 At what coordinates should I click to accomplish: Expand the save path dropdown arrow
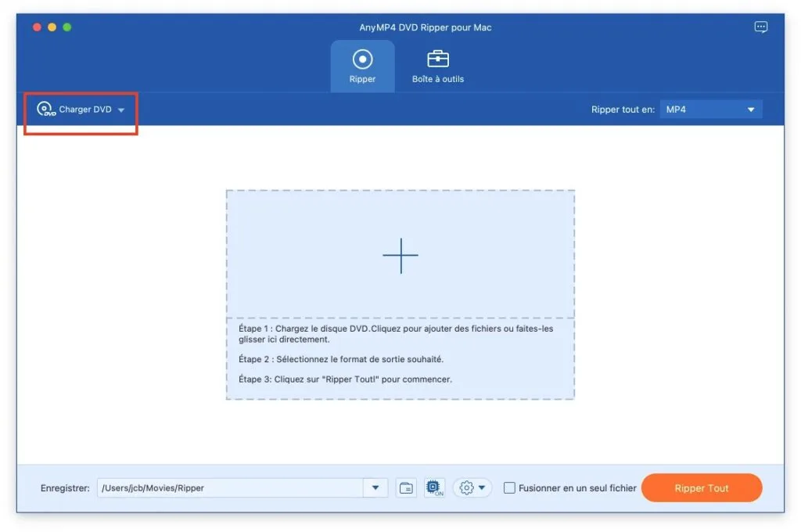click(x=375, y=488)
